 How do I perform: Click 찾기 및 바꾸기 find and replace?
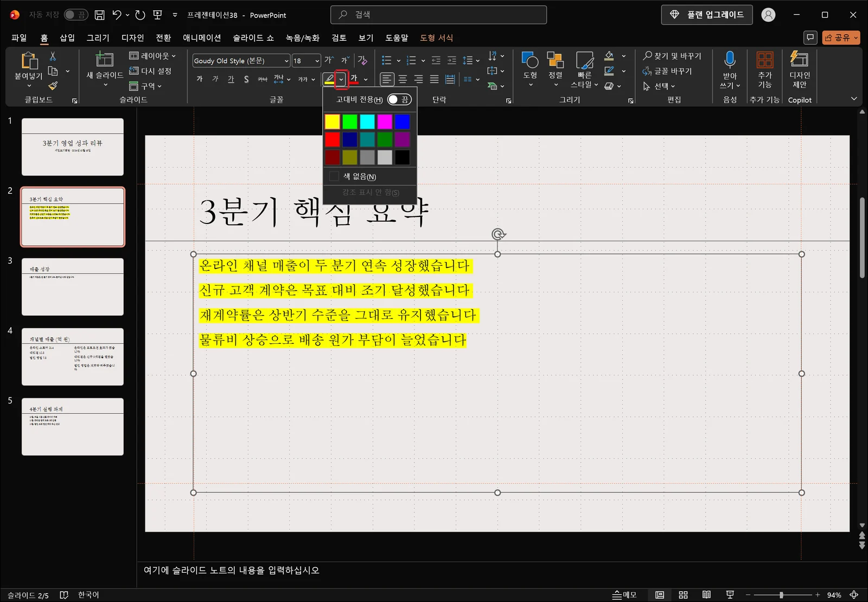pos(672,56)
